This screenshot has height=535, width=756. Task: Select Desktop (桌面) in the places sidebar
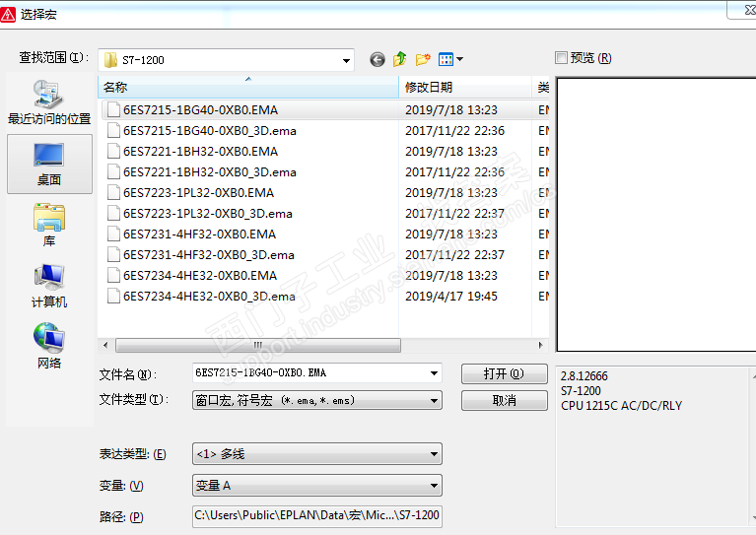click(x=49, y=165)
